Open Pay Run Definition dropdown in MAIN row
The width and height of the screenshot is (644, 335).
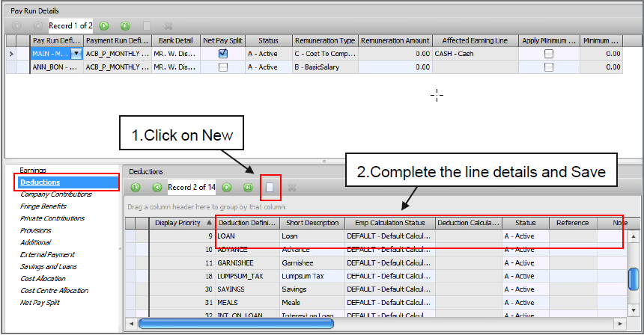click(x=76, y=53)
